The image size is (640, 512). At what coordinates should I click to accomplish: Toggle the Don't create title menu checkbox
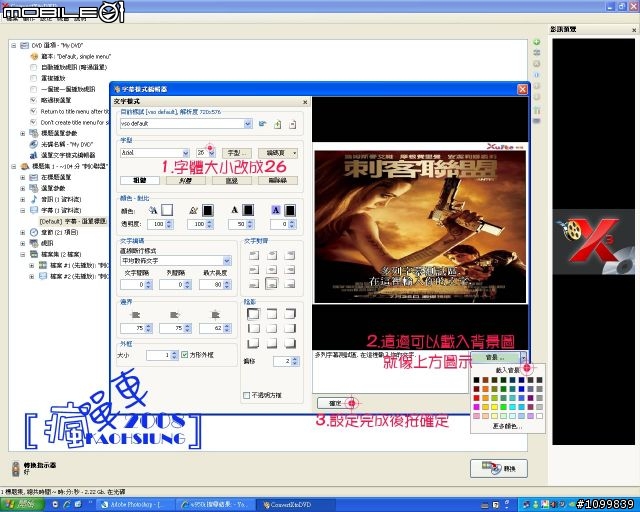(33, 122)
